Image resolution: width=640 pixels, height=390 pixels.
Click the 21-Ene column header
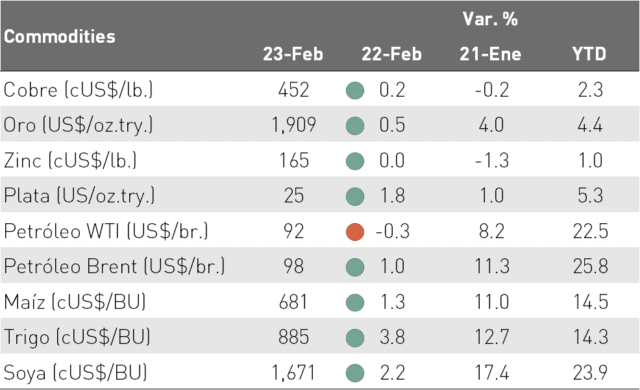(491, 54)
